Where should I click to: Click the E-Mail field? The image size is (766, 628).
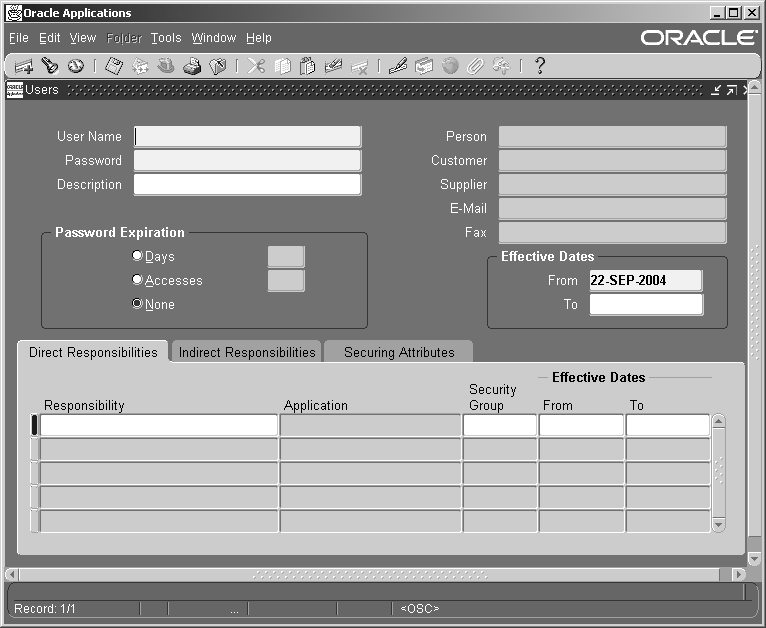(x=613, y=208)
